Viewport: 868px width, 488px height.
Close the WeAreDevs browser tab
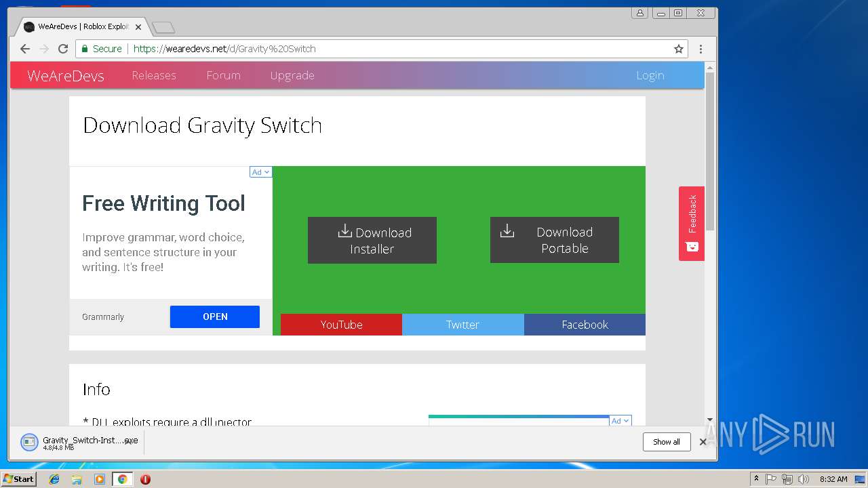[138, 27]
